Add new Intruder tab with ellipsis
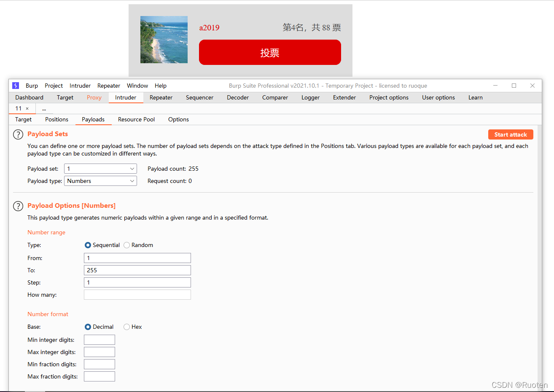The width and height of the screenshot is (554, 392). pyautogui.click(x=44, y=109)
